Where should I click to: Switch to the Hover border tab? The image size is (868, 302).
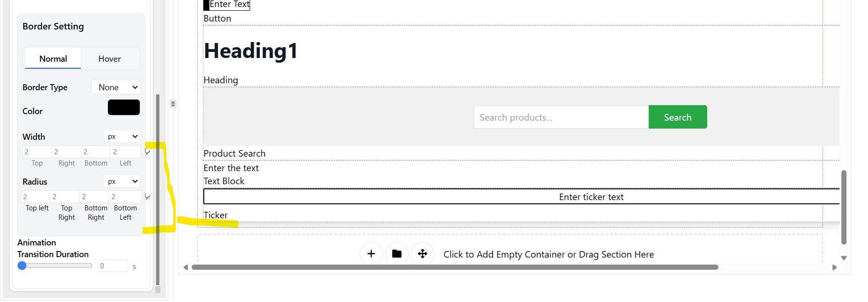coord(109,58)
